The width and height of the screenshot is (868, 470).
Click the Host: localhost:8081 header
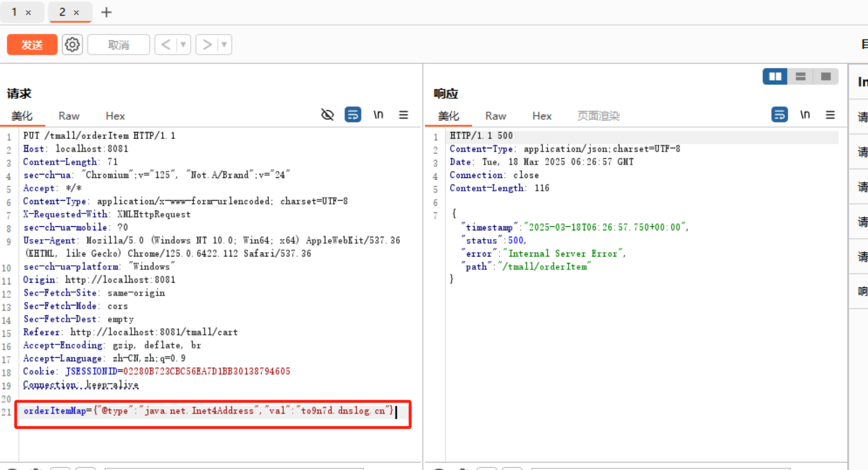tap(76, 149)
